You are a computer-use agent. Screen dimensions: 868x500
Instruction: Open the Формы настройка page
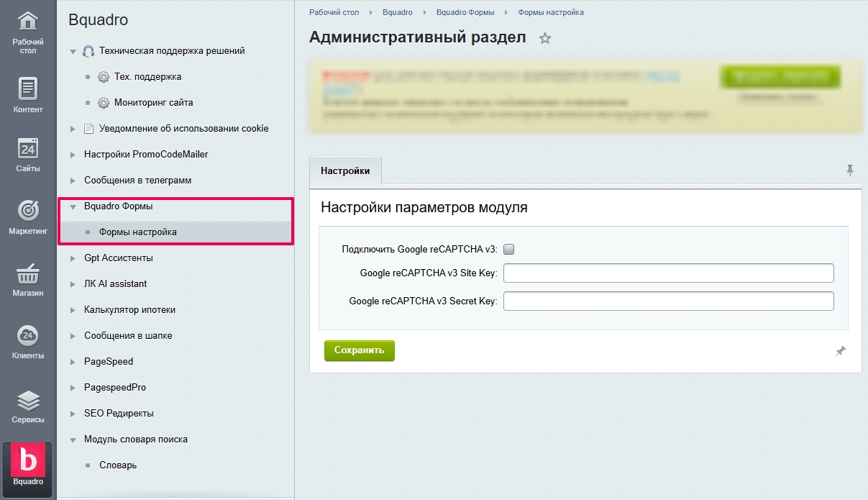(137, 232)
